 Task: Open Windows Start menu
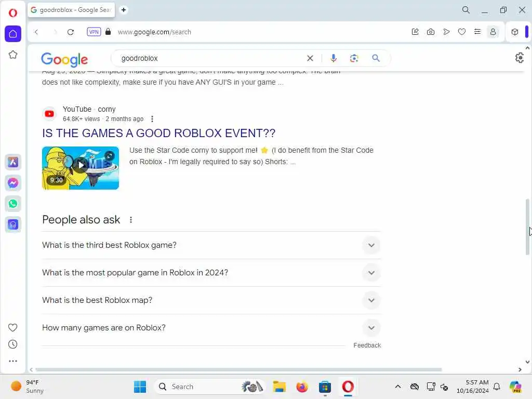(x=140, y=387)
